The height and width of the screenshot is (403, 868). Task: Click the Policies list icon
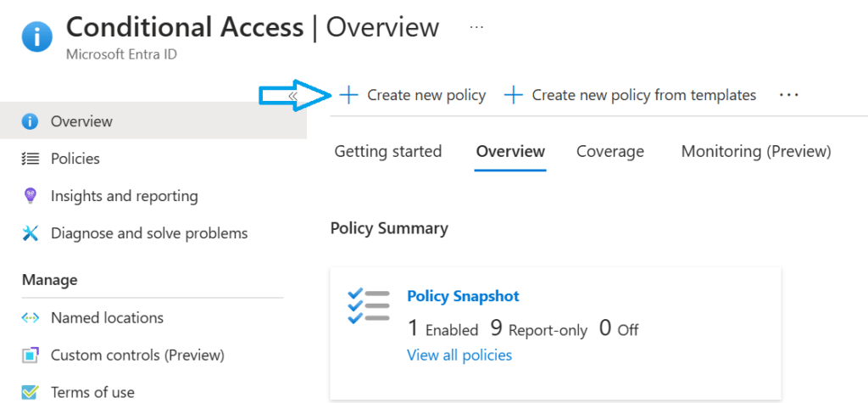[x=31, y=159]
